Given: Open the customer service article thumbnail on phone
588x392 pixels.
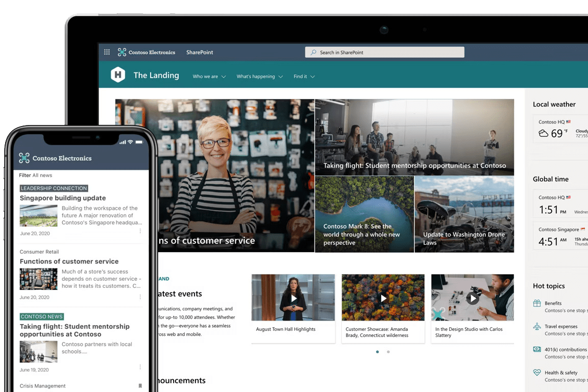Looking at the screenshot, I should coord(39,279).
